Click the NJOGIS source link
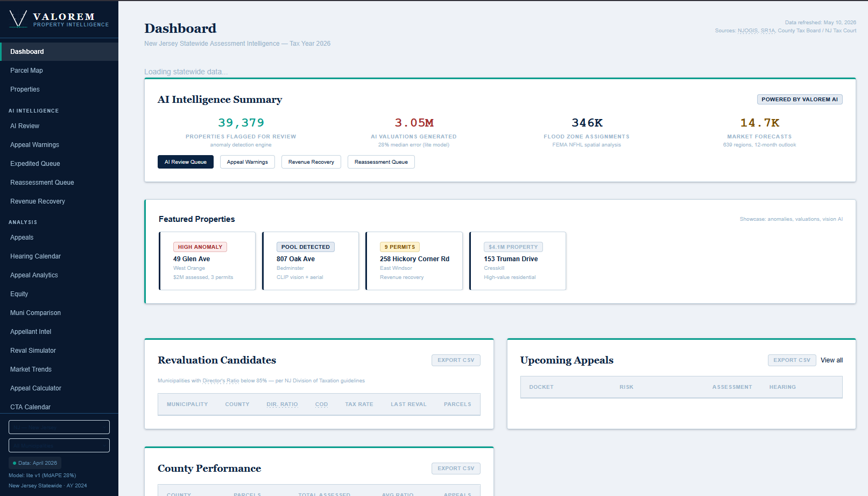 tap(747, 31)
